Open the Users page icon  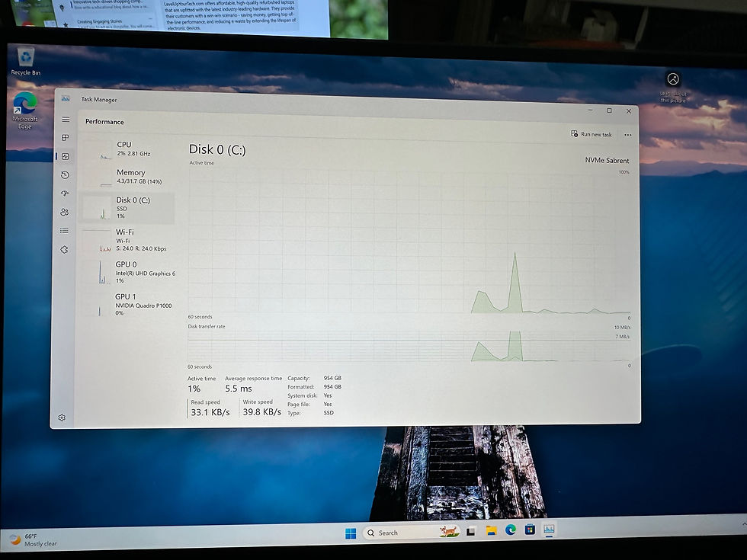(x=65, y=213)
